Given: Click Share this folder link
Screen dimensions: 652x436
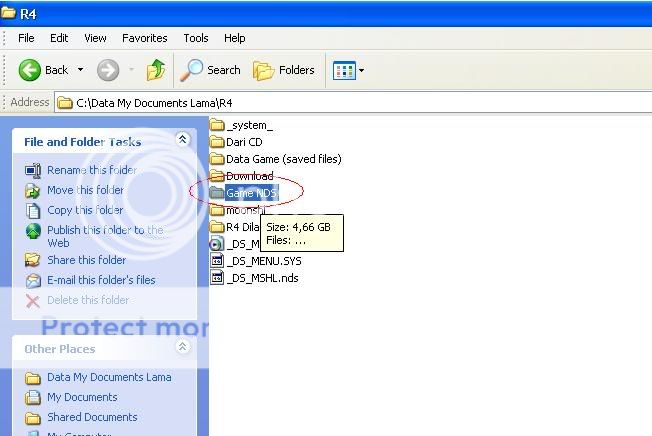Looking at the screenshot, I should [86, 260].
